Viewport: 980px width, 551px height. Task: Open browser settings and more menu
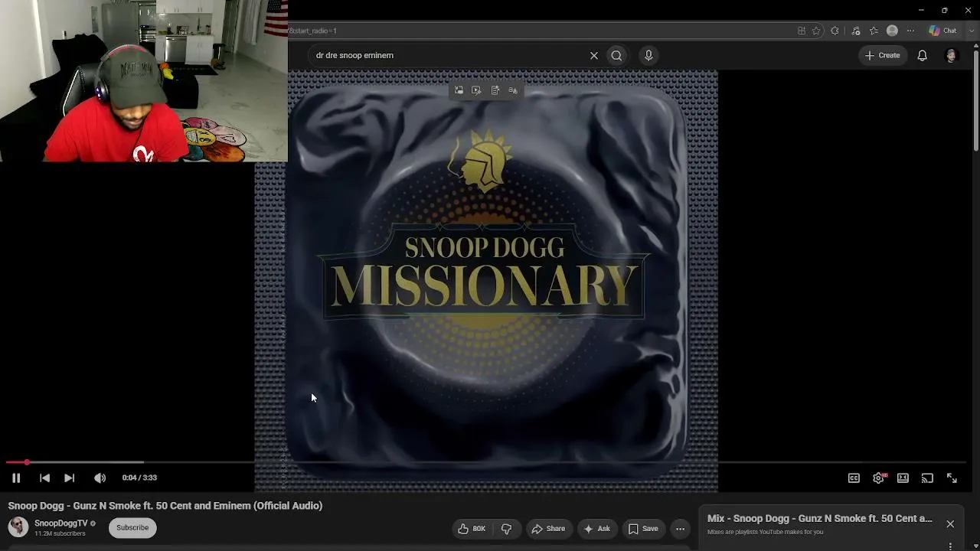(x=910, y=31)
